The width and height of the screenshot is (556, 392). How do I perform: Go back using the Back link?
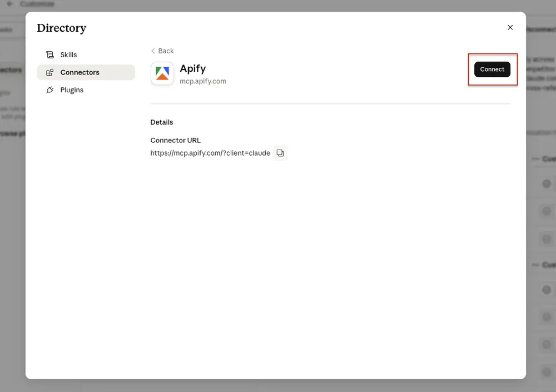pyautogui.click(x=162, y=51)
